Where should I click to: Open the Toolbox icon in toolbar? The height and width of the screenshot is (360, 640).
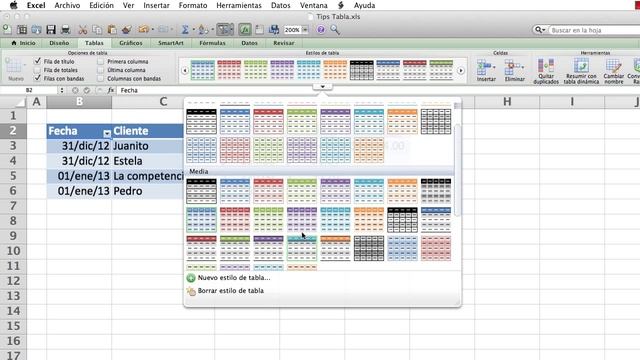click(x=259, y=29)
